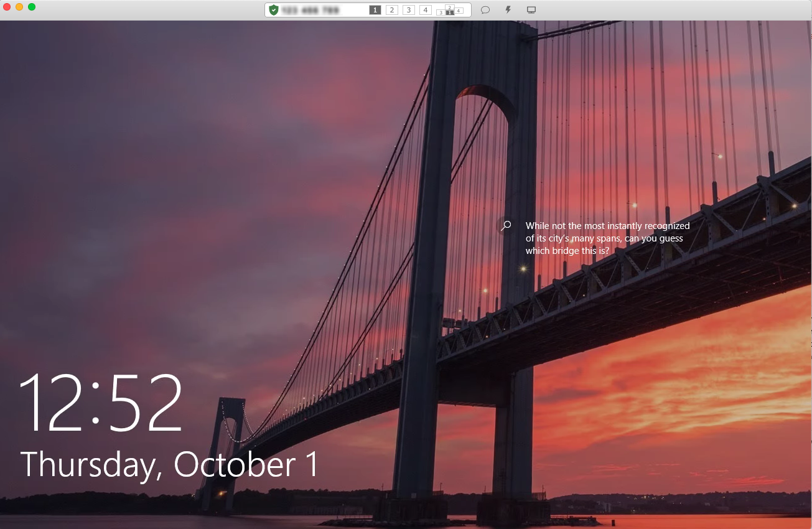
Task: Select the multi-monitor overview icon
Action: (x=450, y=10)
